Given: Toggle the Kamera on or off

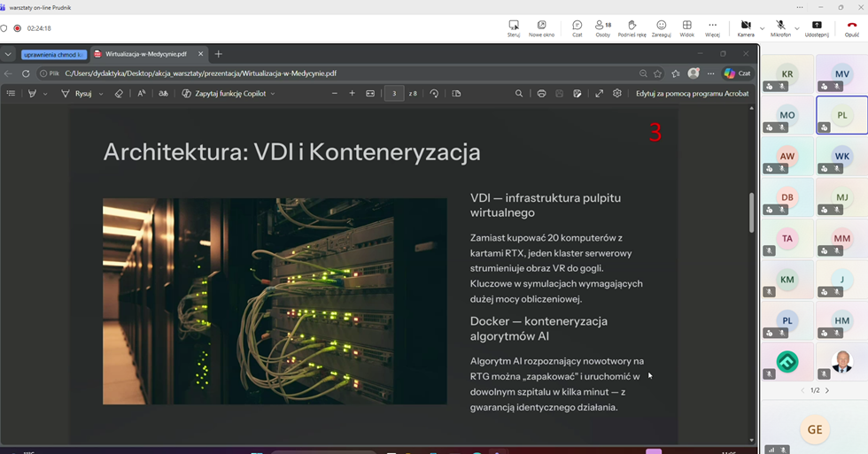Looking at the screenshot, I should point(745,26).
